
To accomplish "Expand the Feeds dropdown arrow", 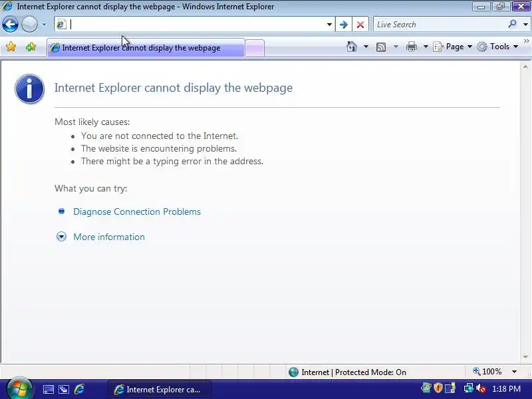I will [x=396, y=47].
